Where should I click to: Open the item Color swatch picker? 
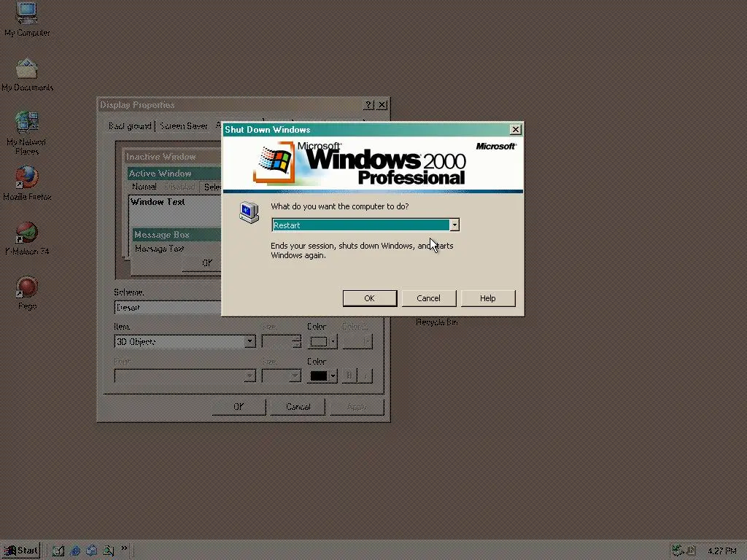[322, 341]
